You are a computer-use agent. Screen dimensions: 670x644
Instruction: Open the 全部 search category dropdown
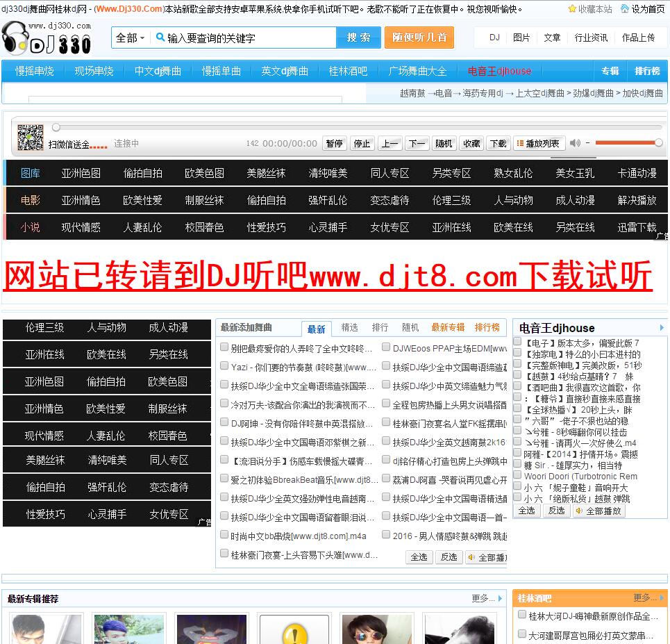130,38
